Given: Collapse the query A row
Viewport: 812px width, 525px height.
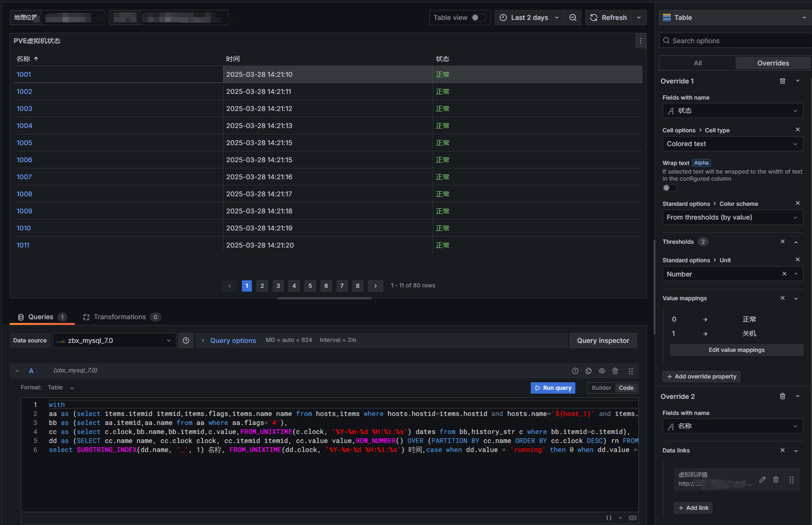Looking at the screenshot, I should click(17, 371).
